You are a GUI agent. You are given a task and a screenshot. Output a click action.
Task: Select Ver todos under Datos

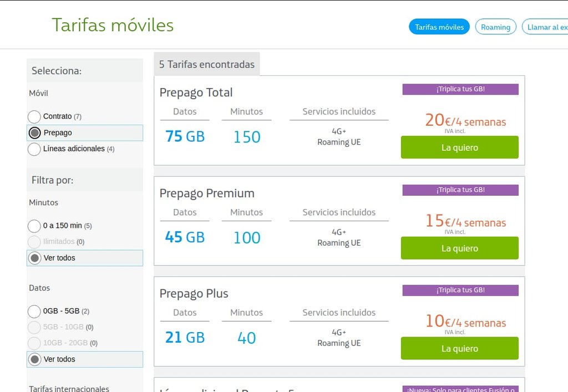[x=34, y=359]
